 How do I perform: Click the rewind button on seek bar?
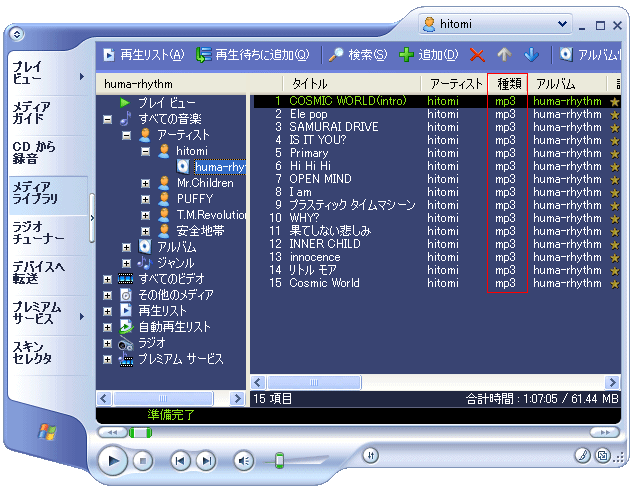coord(112,433)
